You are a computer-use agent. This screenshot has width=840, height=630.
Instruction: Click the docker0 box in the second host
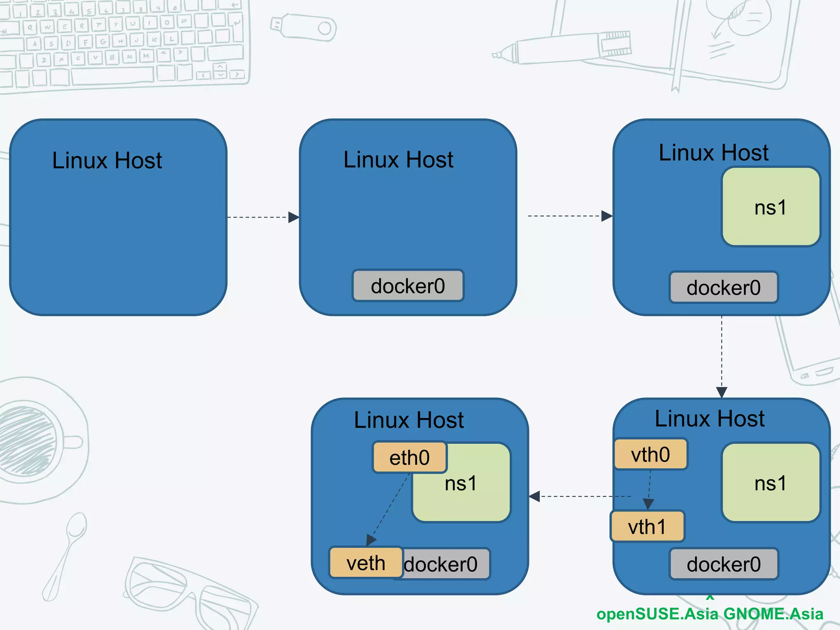(x=408, y=286)
